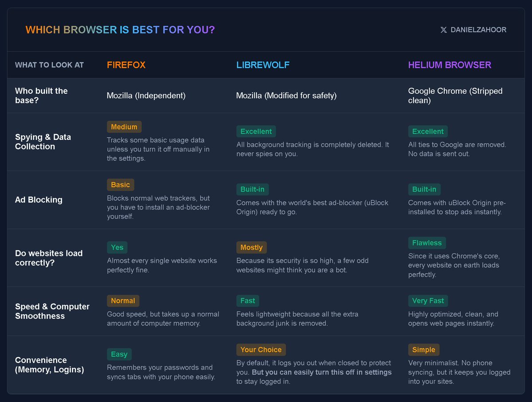Viewport: 532px width, 402px height.
Task: Click the 'Medium' badge under Firefox
Action: [x=124, y=127]
